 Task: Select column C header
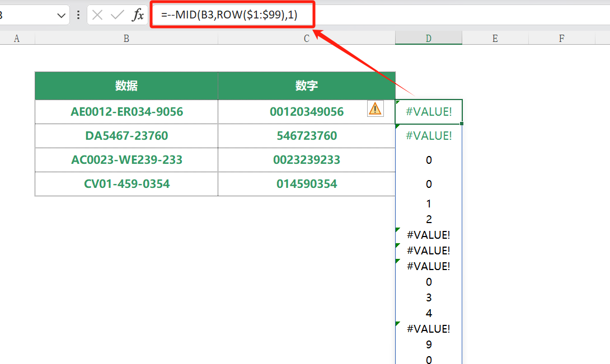307,39
